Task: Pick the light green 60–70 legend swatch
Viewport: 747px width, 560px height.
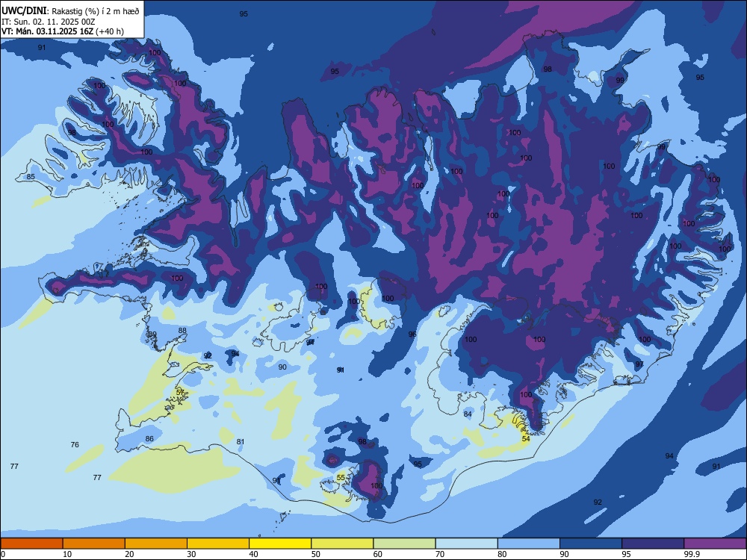Action: 404,544
